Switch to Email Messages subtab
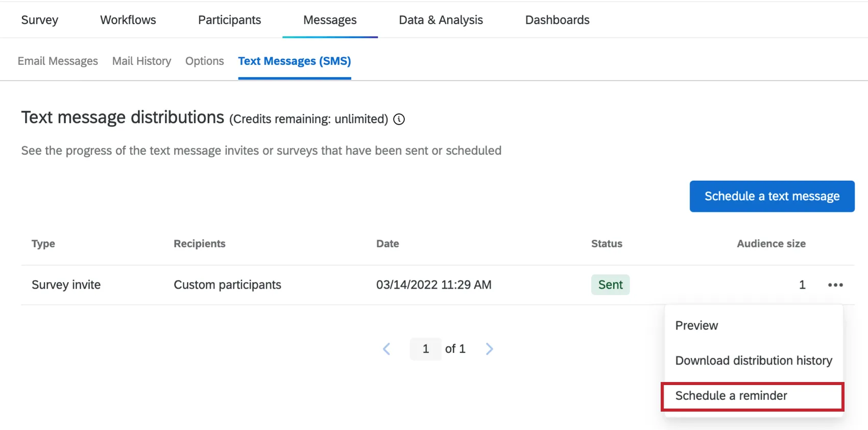868x430 pixels. click(x=58, y=61)
